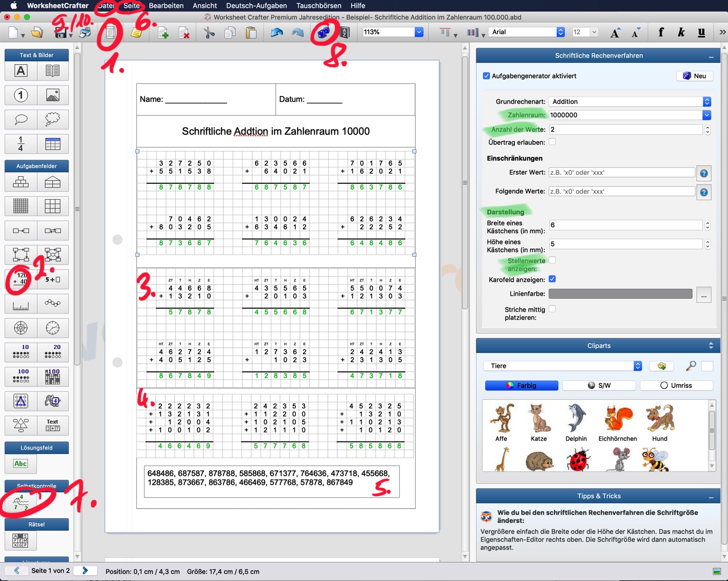Image resolution: width=728 pixels, height=581 pixels.
Task: Add a speech bubble element
Action: point(20,119)
